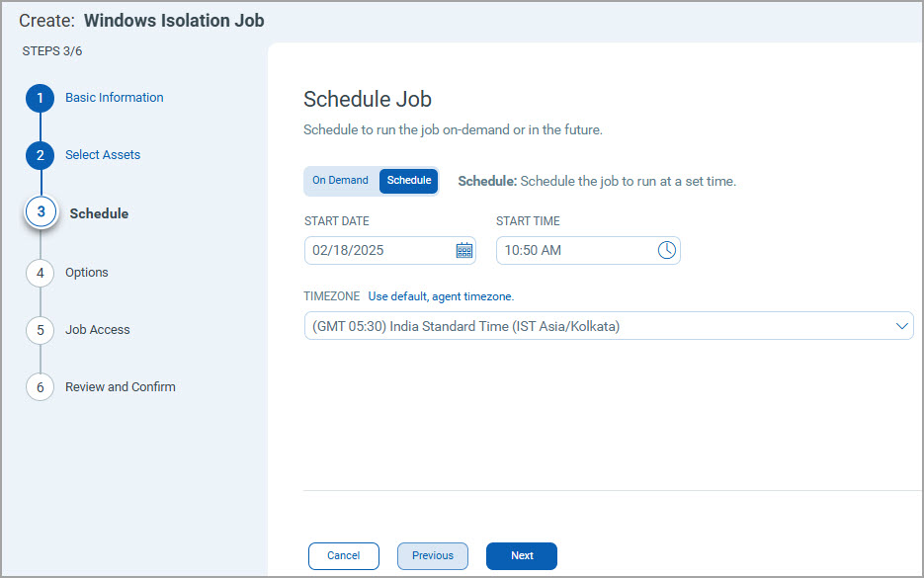Click step 5 circle icon
Viewport: 924px width, 578px height.
[x=41, y=330]
